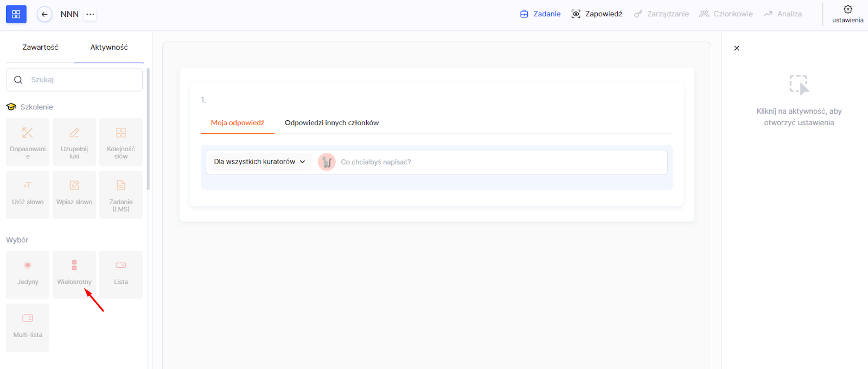Add the Lista dropdown activity
Screen dimensions: 868x369
[121, 274]
